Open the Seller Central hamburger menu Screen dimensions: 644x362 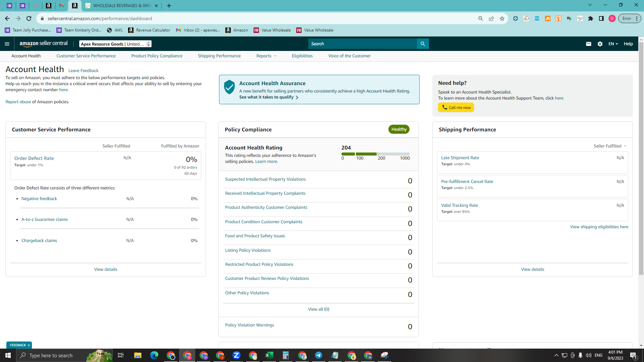[x=7, y=44]
